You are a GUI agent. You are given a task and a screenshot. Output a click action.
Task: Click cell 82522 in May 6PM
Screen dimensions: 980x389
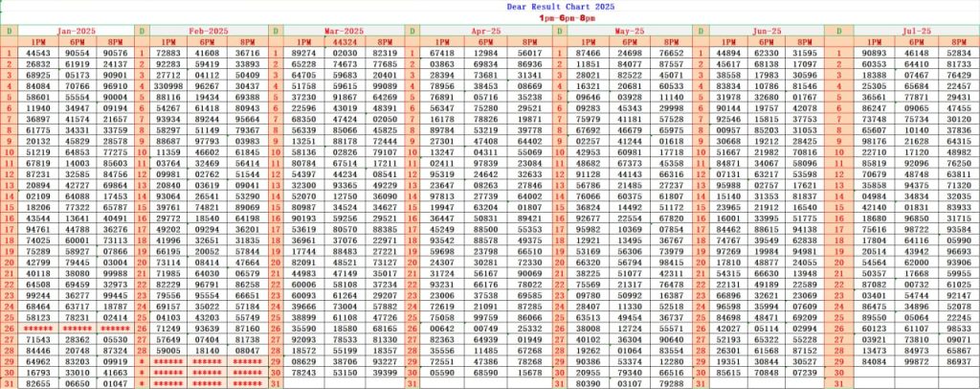(x=630, y=75)
